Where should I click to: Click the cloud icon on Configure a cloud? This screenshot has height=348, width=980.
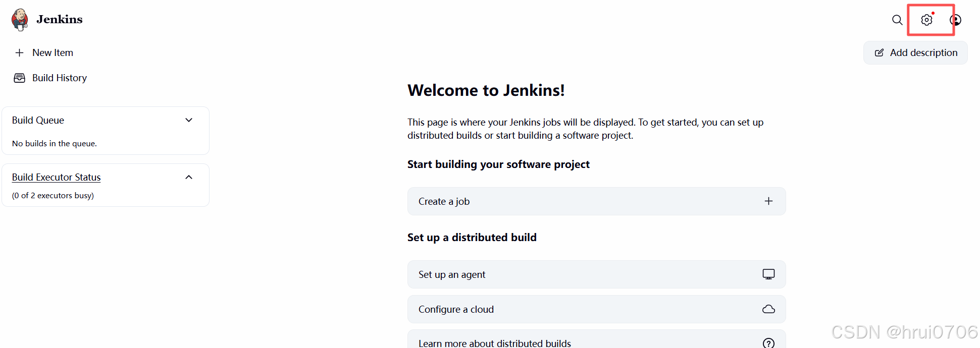point(768,309)
